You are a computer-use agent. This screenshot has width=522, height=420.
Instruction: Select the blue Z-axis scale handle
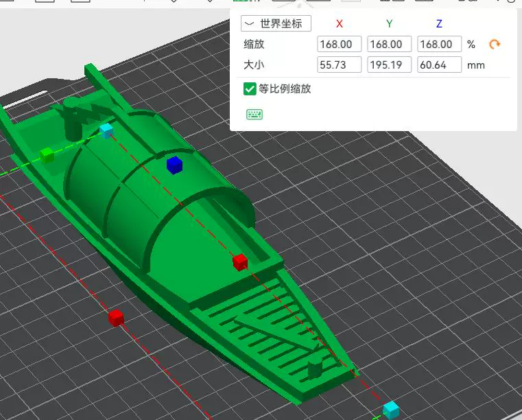point(174,165)
